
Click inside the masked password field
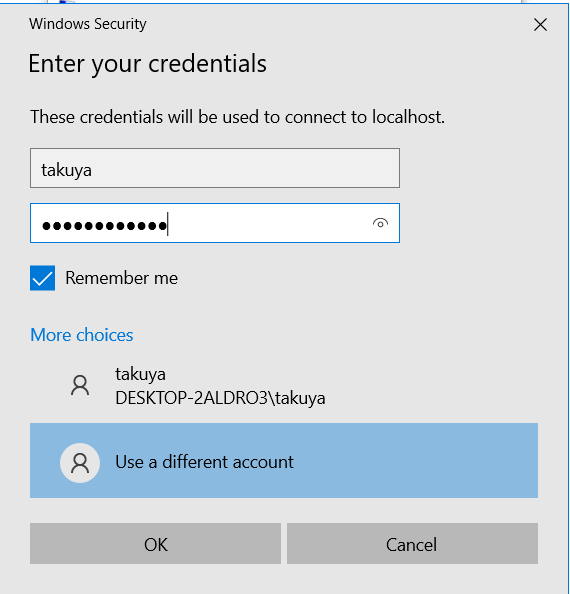[x=215, y=223]
